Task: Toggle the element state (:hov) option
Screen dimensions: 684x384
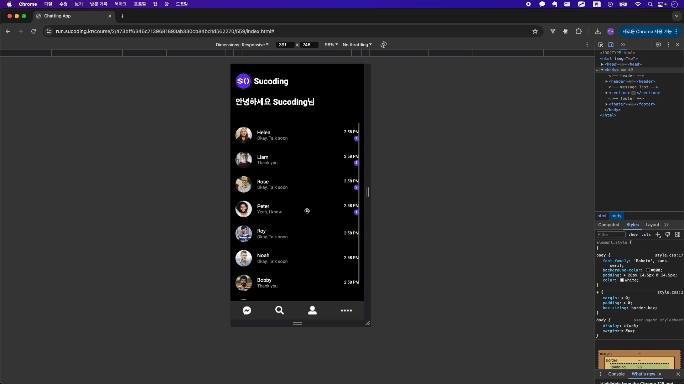Action: click(633, 235)
